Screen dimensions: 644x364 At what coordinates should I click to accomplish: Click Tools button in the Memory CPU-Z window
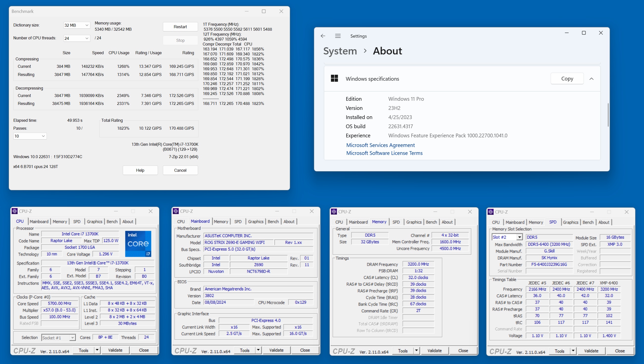tap(403, 351)
